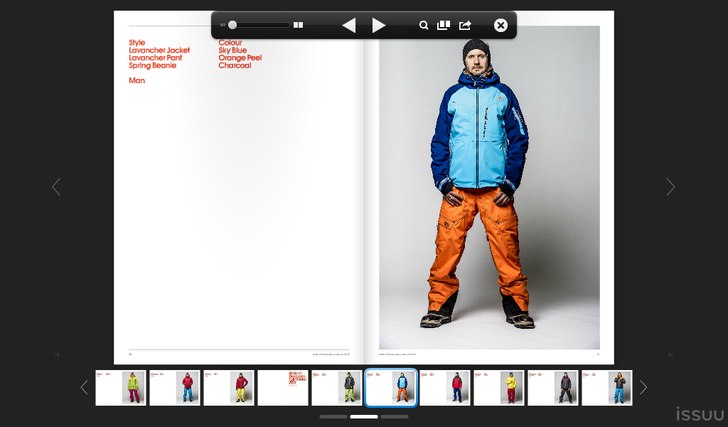Click the first thumbnail page indicator bar
Image resolution: width=728 pixels, height=427 pixels.
pyautogui.click(x=333, y=416)
